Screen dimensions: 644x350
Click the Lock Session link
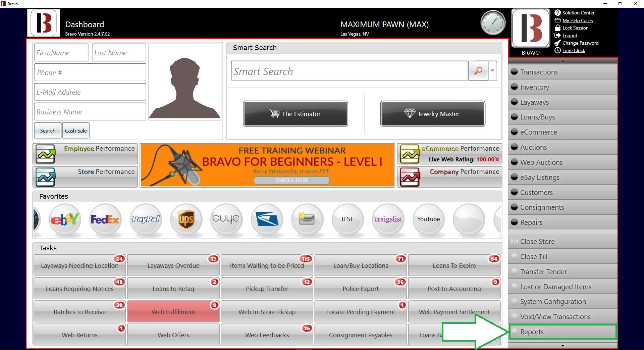point(575,28)
